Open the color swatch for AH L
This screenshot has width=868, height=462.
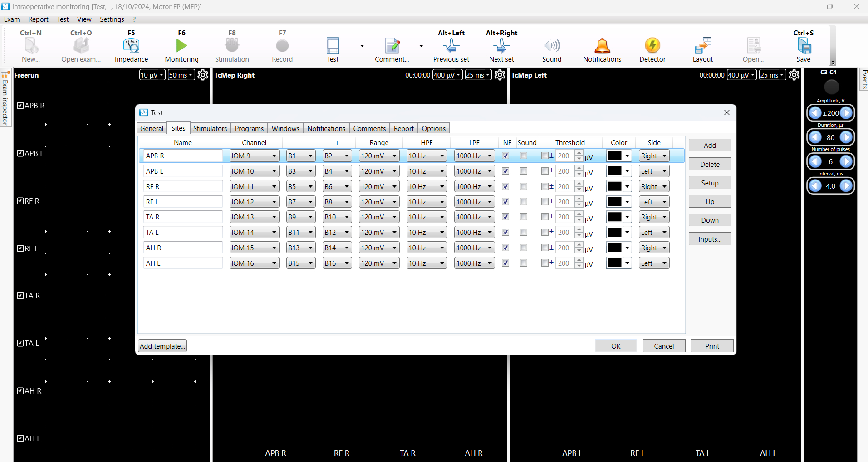pyautogui.click(x=618, y=263)
